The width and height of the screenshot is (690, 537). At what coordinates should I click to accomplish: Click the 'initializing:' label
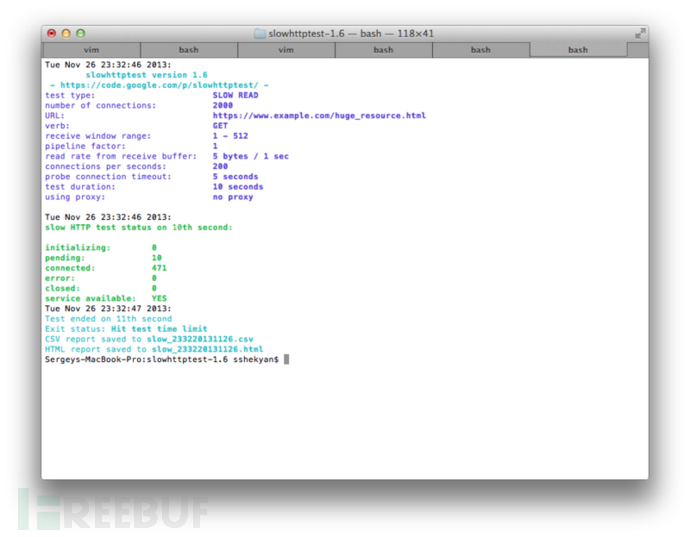pos(78,248)
